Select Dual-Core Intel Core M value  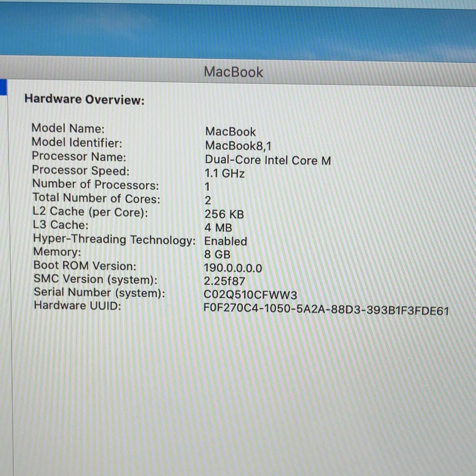pos(268,160)
